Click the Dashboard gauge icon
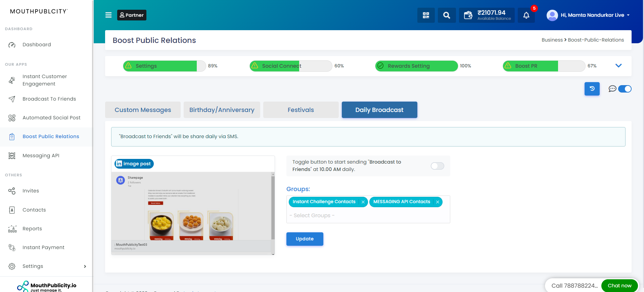 click(x=12, y=45)
